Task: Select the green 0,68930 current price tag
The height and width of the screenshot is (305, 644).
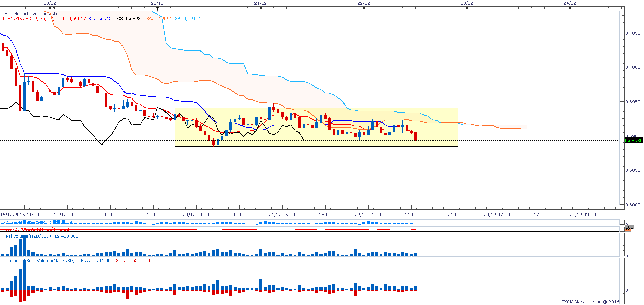Action: point(634,140)
